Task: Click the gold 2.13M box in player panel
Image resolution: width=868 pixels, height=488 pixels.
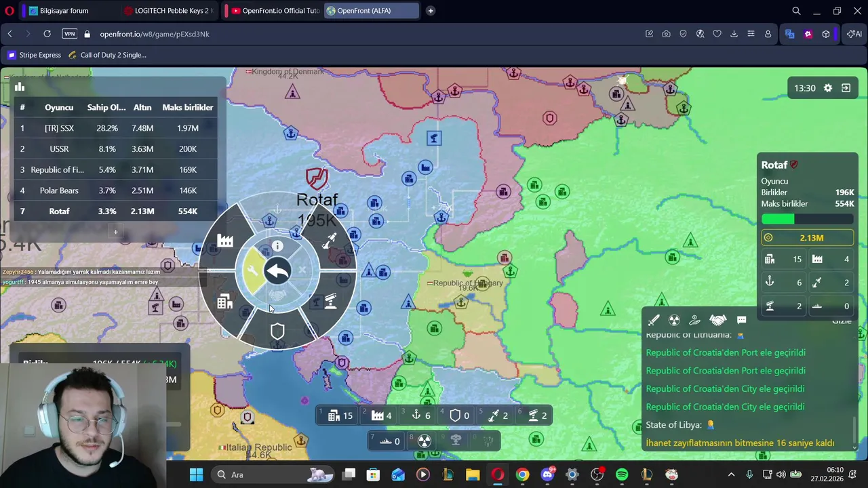Action: pos(807,238)
